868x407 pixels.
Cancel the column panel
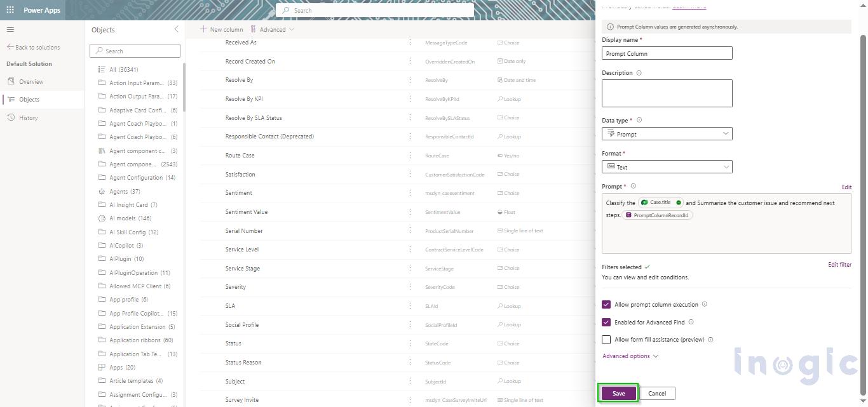point(657,394)
